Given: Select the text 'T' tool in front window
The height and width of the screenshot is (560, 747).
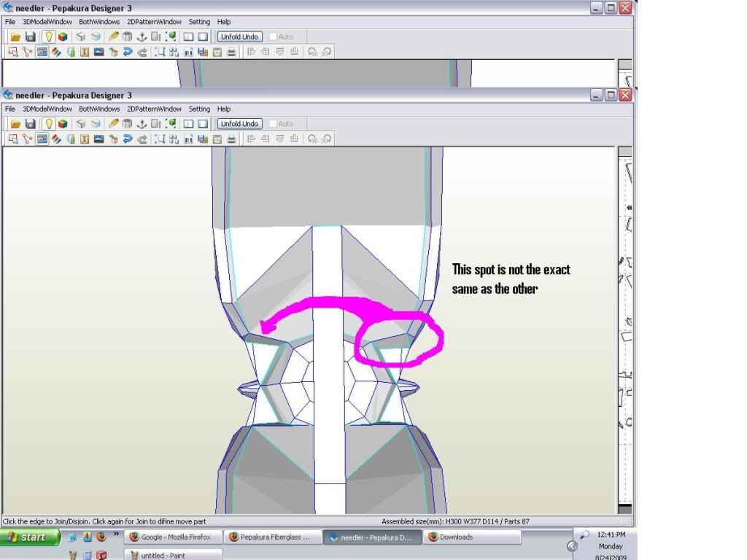Looking at the screenshot, I should 85,139.
